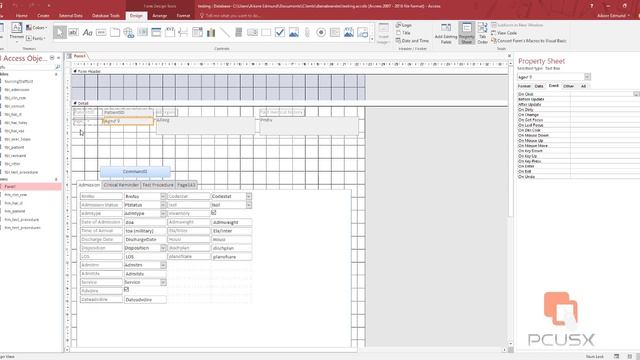Expand the Controls gallery more arrow

point(372,39)
